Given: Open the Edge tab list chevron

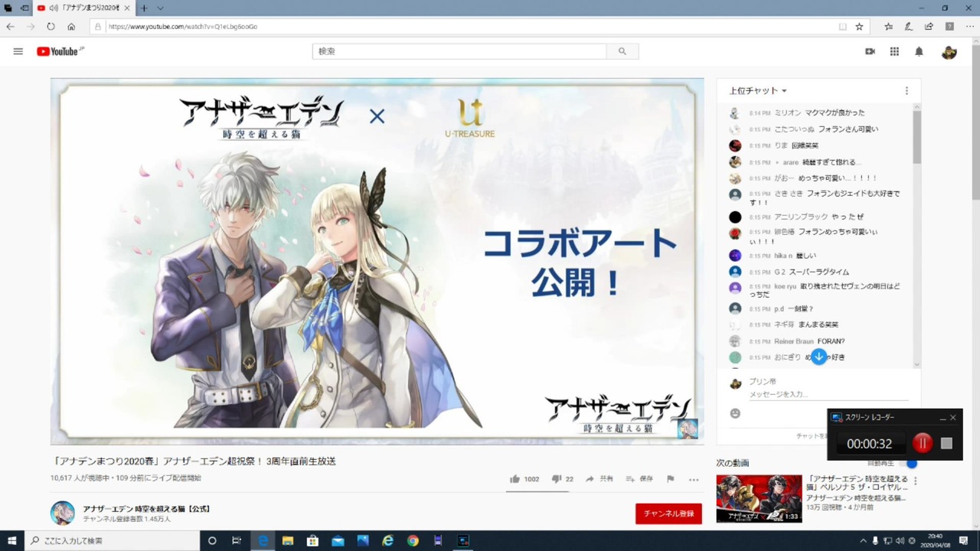Looking at the screenshot, I should click(x=160, y=8).
